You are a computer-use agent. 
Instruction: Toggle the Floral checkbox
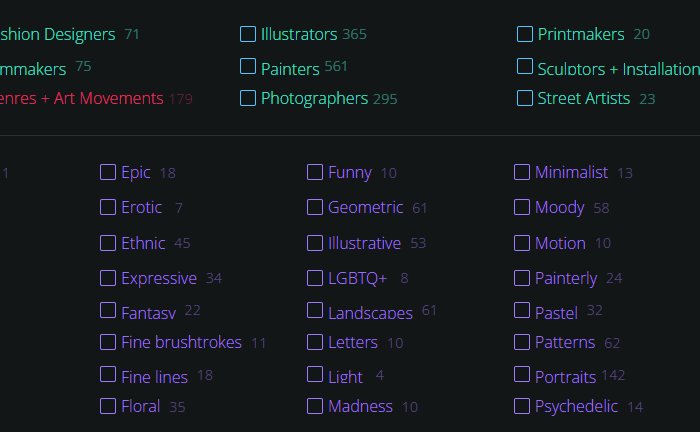(x=108, y=406)
